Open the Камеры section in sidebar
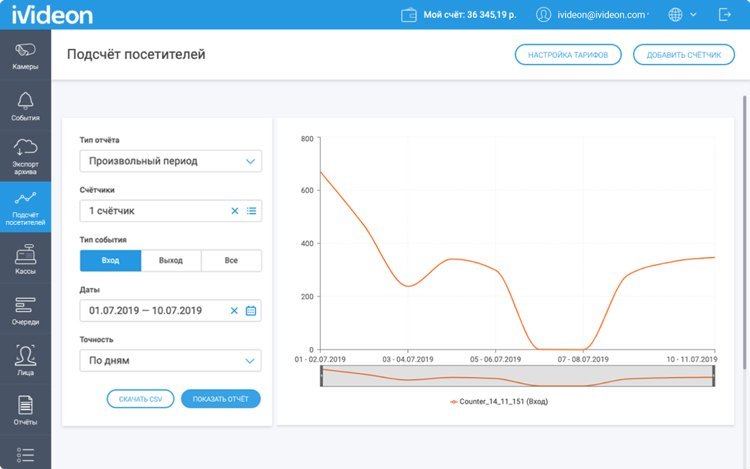Viewport: 750px width, 469px height. tap(25, 55)
